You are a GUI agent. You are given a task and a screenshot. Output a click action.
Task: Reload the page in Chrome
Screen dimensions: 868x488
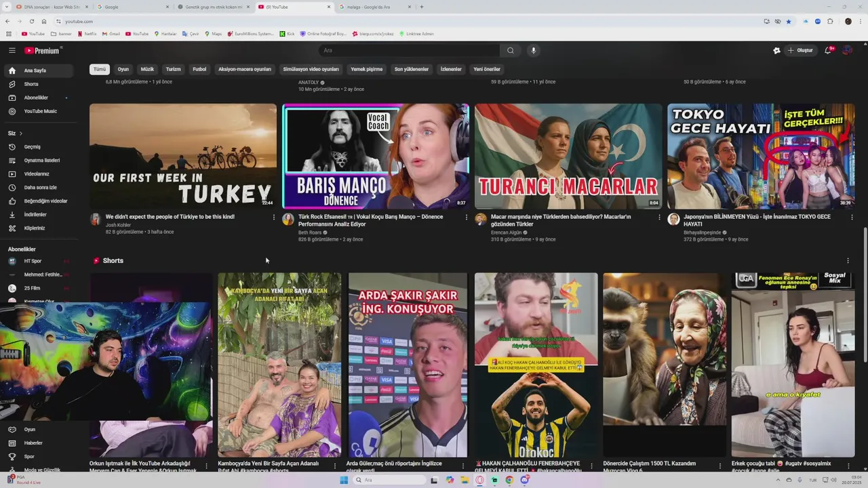(x=31, y=22)
